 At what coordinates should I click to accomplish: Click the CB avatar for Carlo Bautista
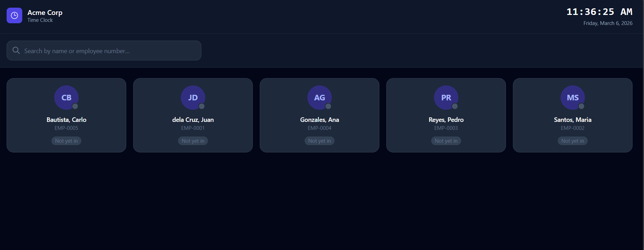[66, 97]
